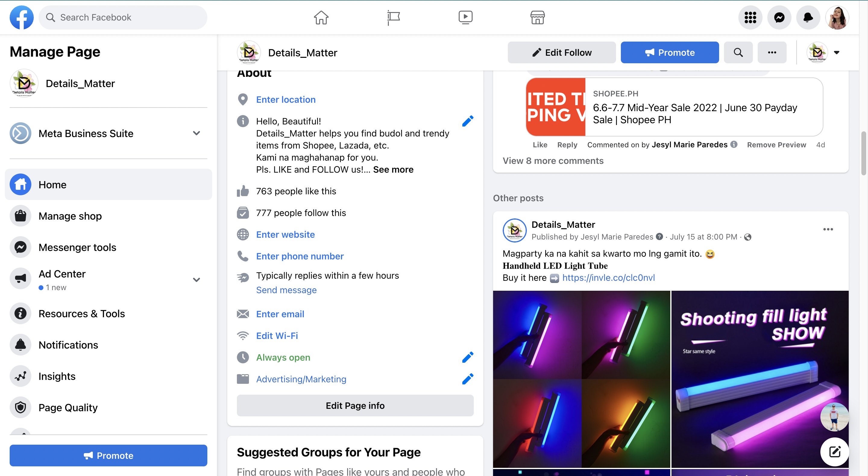This screenshot has width=868, height=476.
Task: Edit the page description with pencil icon
Action: tap(468, 121)
